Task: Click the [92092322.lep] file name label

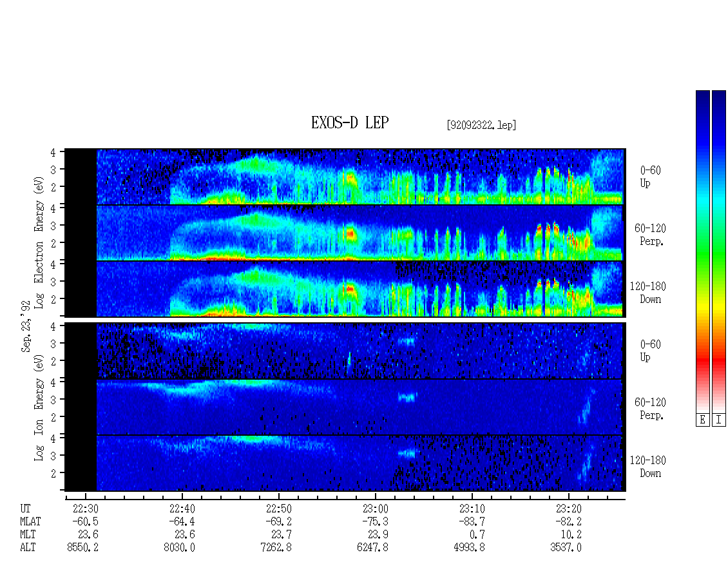Action: (x=481, y=125)
